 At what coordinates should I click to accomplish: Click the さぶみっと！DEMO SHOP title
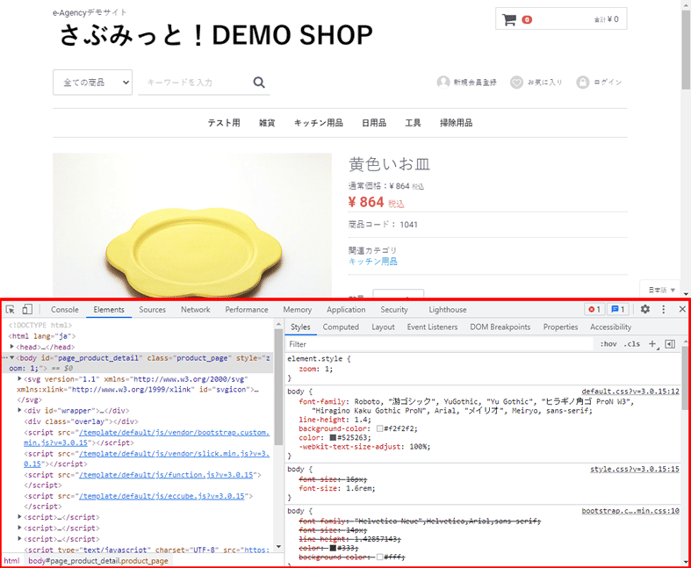pyautogui.click(x=216, y=35)
